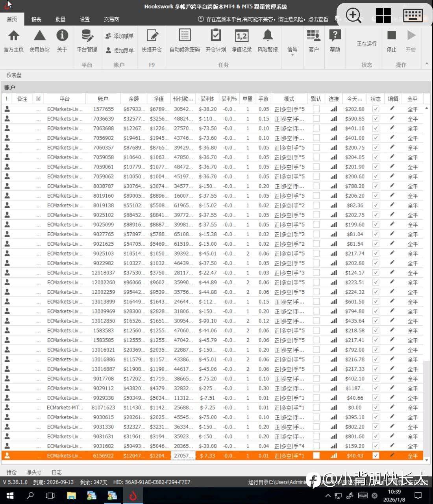
Task: Open the 官方主页 home icon
Action: pos(14,41)
